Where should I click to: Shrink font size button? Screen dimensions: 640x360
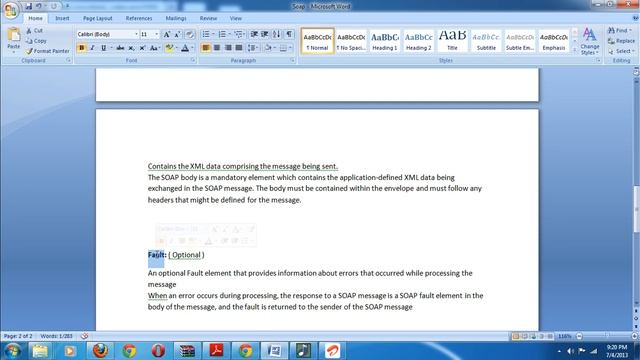click(178, 34)
